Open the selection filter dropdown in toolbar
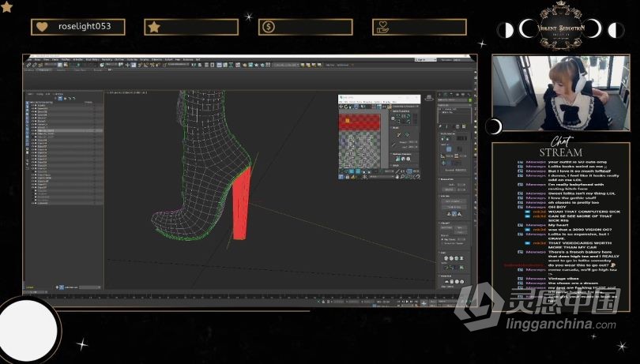The height and width of the screenshot is (364, 640). coord(50,65)
